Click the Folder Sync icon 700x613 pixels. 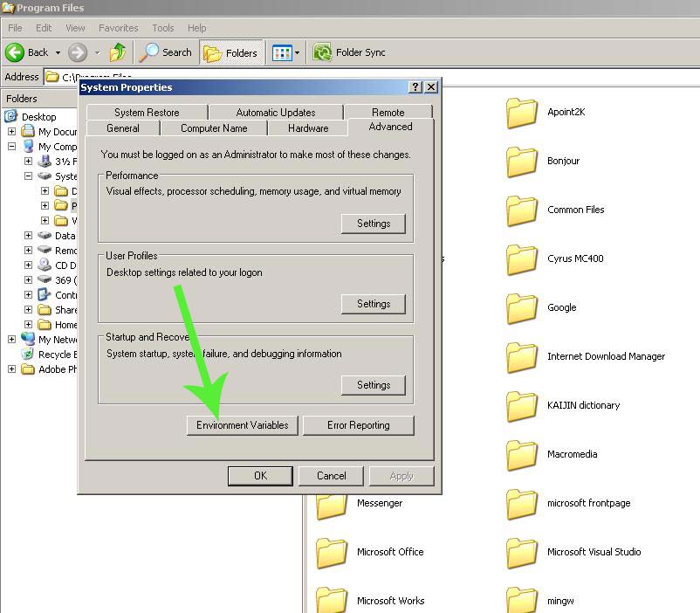(322, 52)
